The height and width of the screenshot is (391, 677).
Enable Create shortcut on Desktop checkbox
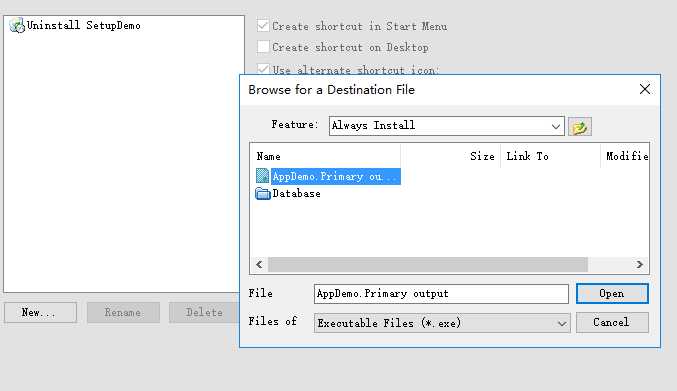pos(263,47)
